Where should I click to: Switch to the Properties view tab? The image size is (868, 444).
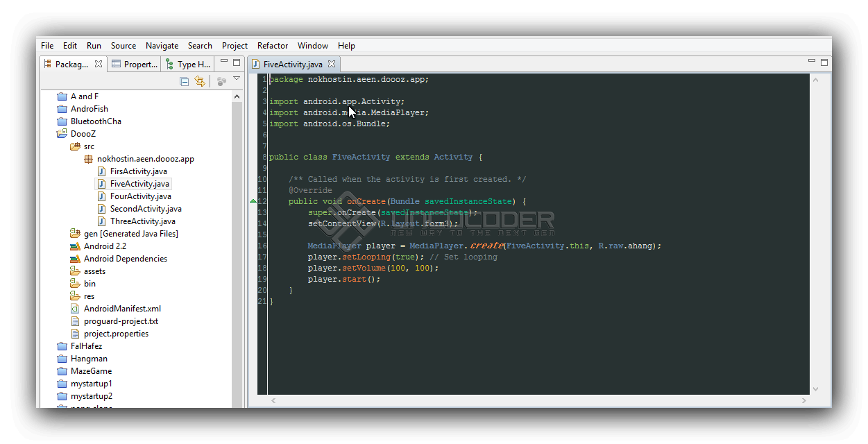135,64
